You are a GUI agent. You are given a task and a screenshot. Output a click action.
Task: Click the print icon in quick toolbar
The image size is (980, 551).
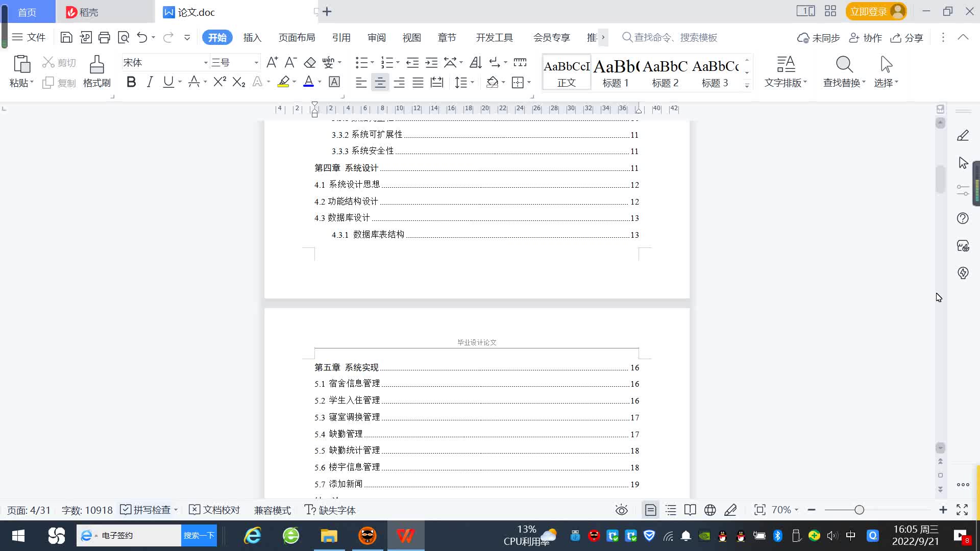tap(104, 37)
